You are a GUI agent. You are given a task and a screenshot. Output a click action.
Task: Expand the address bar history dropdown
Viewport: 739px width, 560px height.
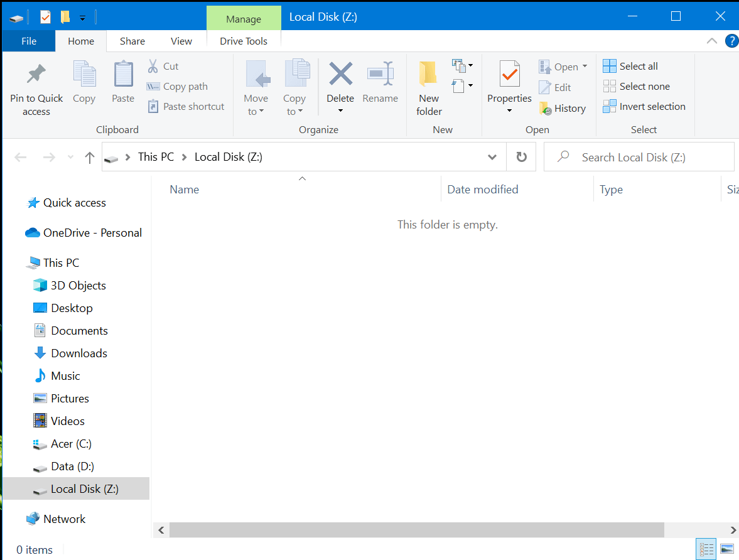492,157
